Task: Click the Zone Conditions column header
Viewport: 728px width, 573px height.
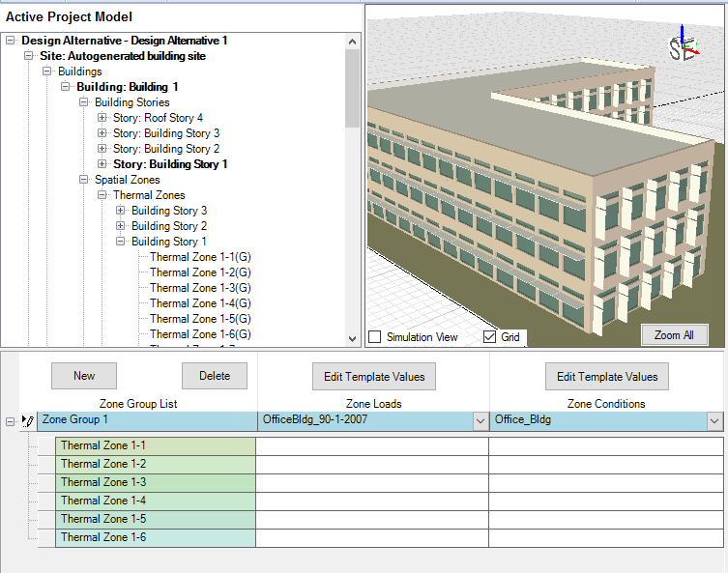Action: pos(606,404)
